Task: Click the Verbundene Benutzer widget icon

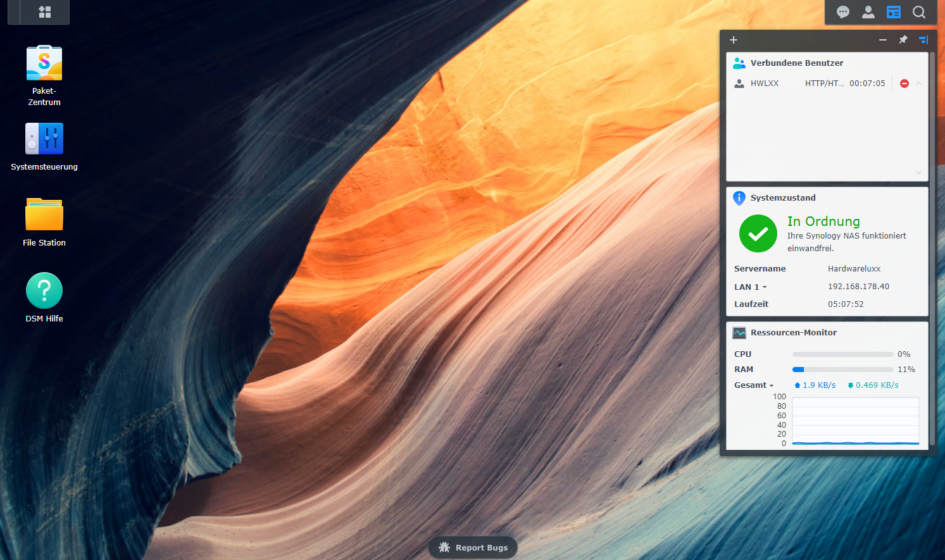Action: coord(739,63)
